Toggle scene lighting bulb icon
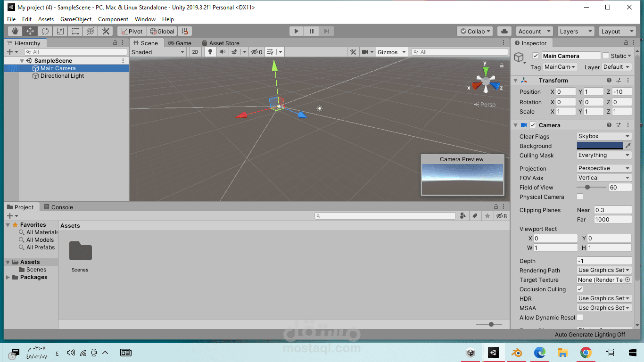This screenshot has height=362, width=644. [x=211, y=52]
